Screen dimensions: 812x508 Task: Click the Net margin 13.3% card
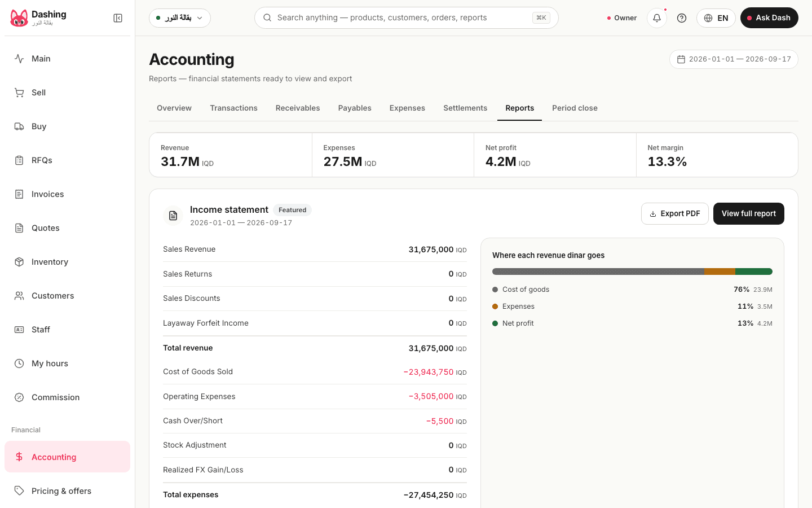coord(717,155)
